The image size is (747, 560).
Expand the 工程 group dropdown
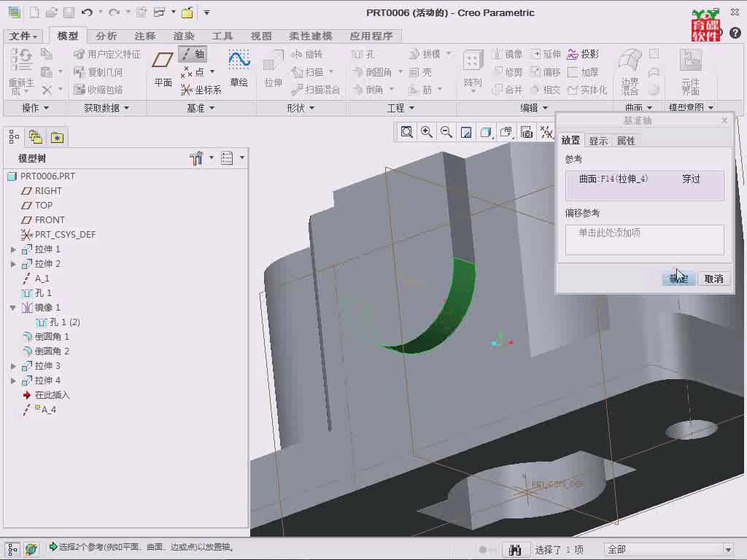coord(400,108)
